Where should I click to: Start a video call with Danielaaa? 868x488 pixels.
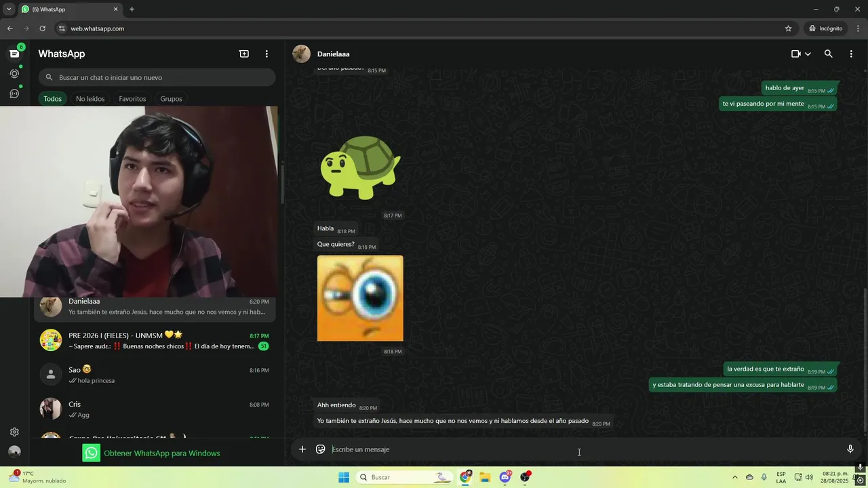tap(796, 54)
